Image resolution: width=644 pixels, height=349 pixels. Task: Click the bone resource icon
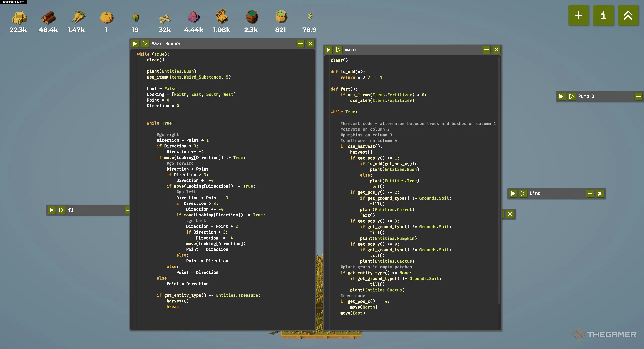tap(165, 19)
